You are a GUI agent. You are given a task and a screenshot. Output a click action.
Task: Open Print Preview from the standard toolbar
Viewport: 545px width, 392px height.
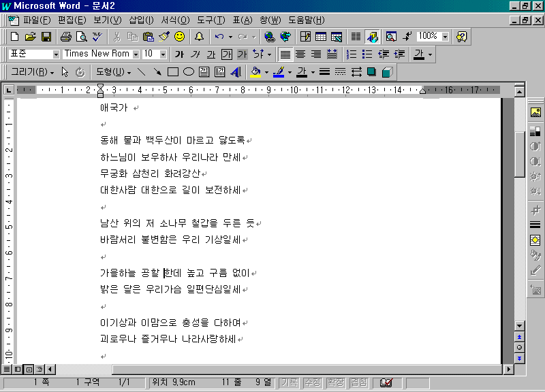82,37
